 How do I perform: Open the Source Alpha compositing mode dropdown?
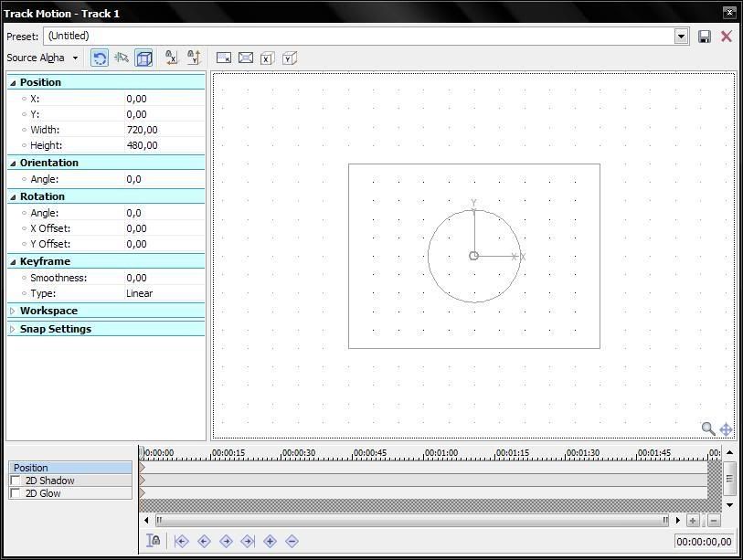click(x=42, y=58)
